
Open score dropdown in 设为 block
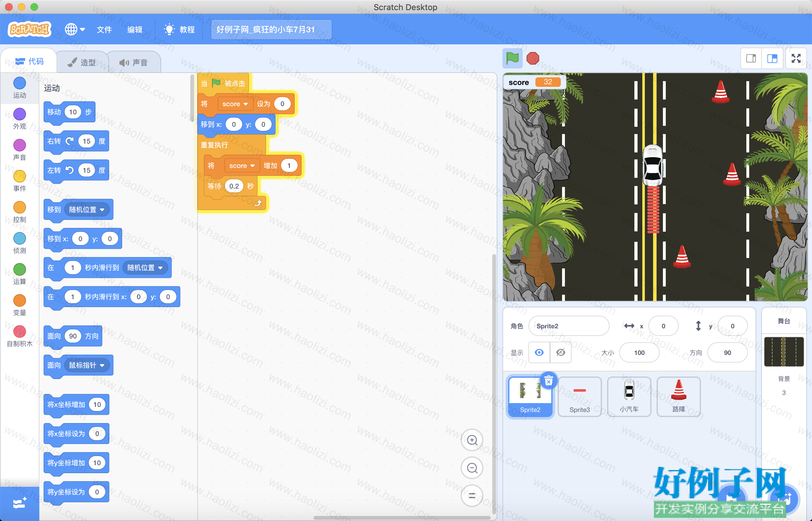[x=235, y=104]
